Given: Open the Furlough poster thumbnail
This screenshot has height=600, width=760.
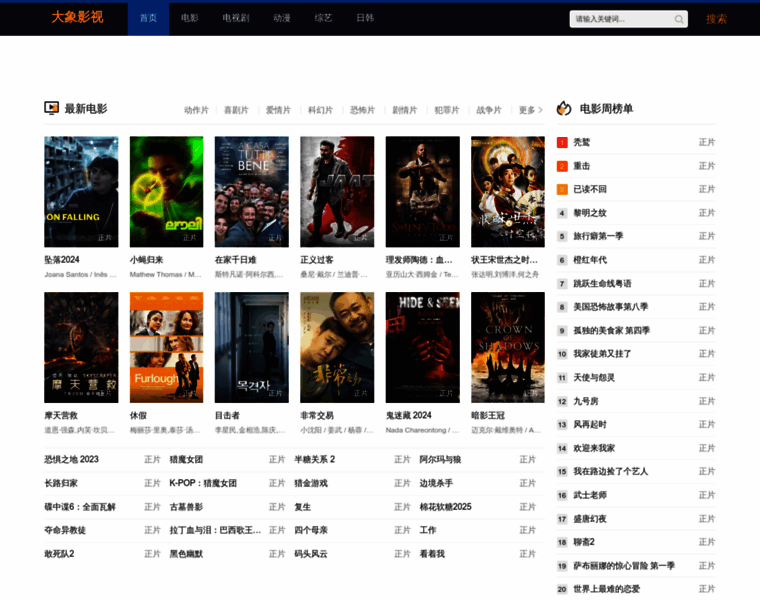Looking at the screenshot, I should pyautogui.click(x=166, y=347).
